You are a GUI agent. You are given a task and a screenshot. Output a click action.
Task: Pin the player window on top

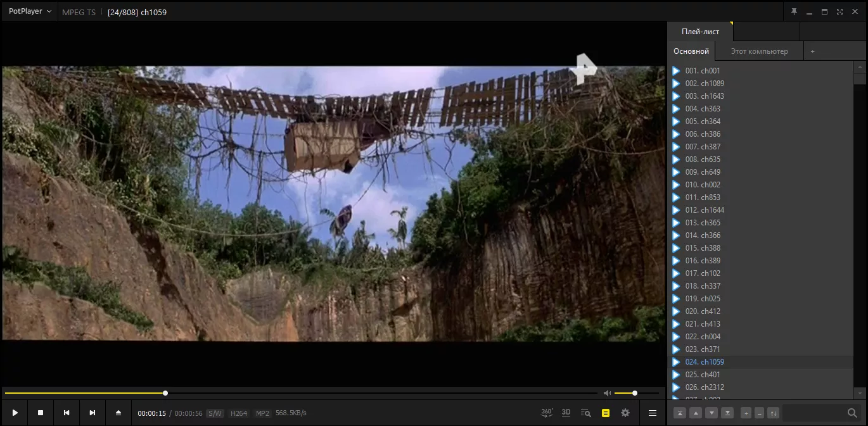click(x=794, y=11)
